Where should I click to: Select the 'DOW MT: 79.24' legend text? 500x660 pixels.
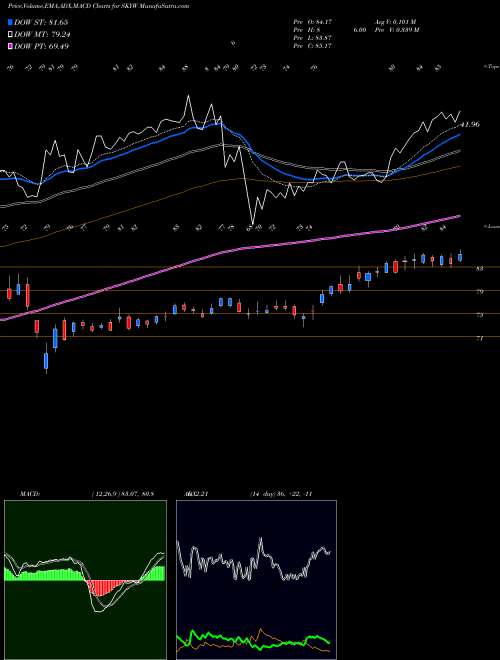coord(42,35)
